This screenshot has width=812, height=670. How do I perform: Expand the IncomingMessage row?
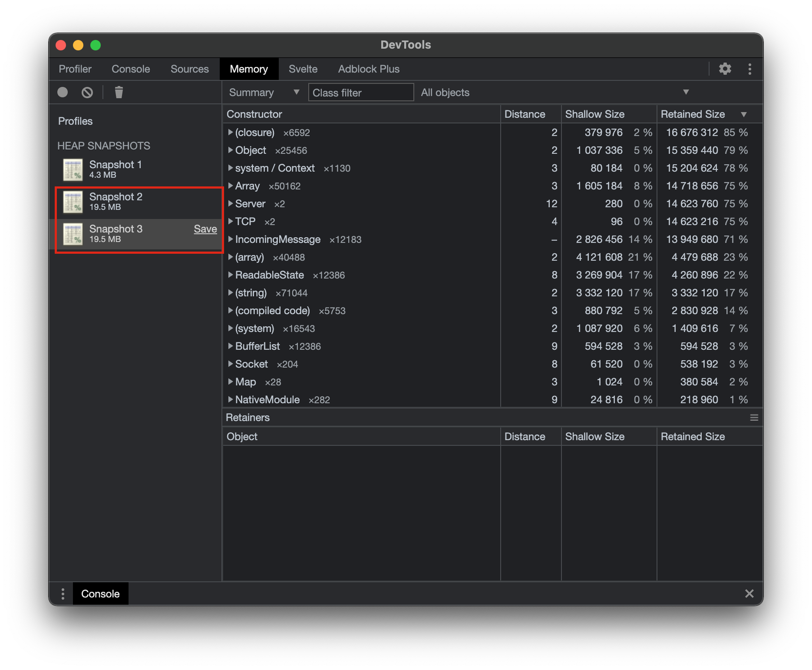click(231, 239)
